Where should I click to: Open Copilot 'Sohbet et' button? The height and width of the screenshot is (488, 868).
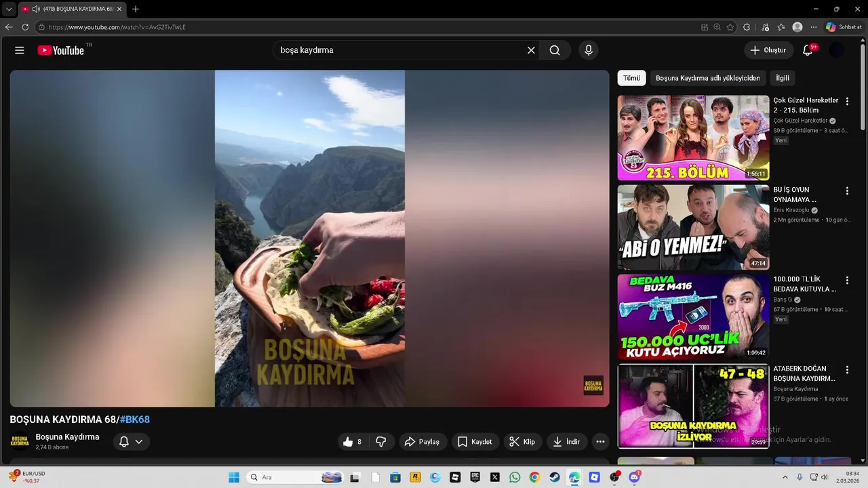(x=844, y=27)
